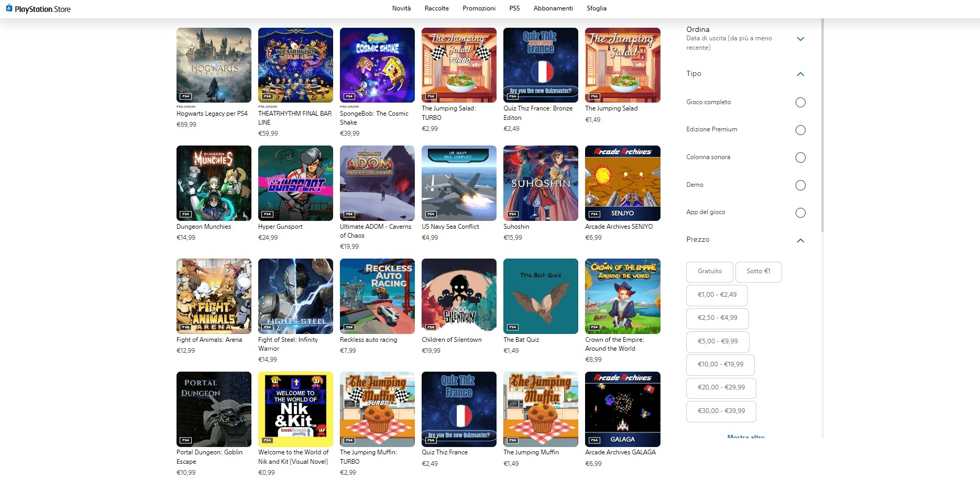Open The Jumping Salad title link
The width and height of the screenshot is (980, 480).
[611, 108]
